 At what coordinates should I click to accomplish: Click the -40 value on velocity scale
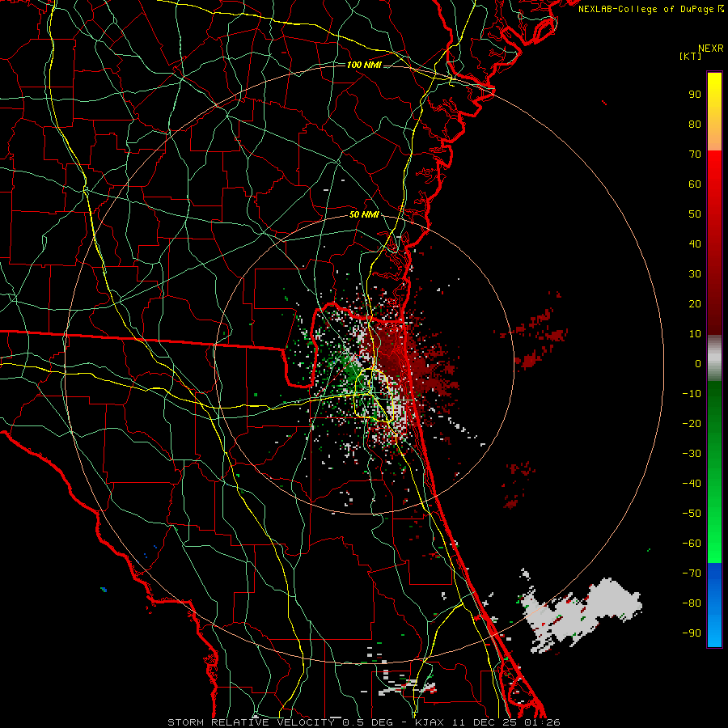692,484
